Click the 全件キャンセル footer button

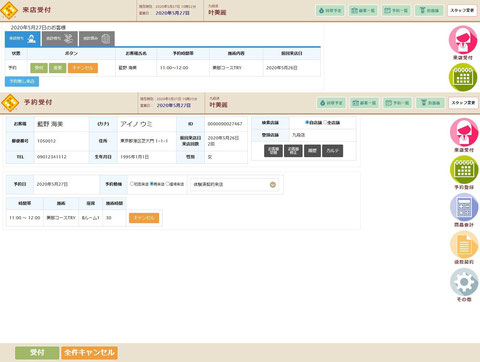click(x=89, y=353)
